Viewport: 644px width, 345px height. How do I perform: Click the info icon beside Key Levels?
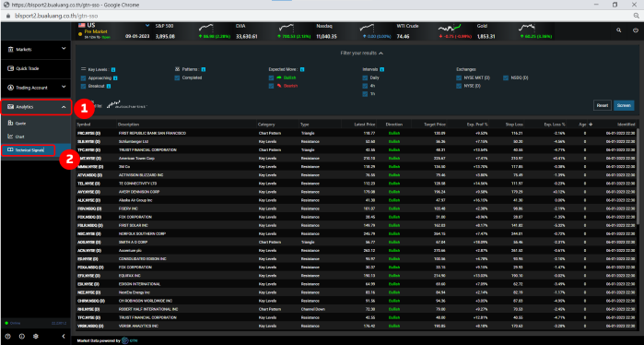[x=113, y=70]
